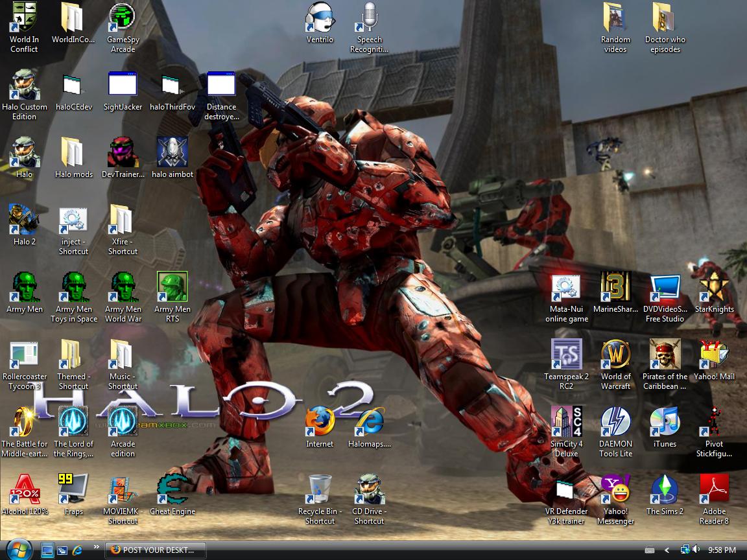The height and width of the screenshot is (560, 747).
Task: Open the Start menu
Action: (x=18, y=550)
